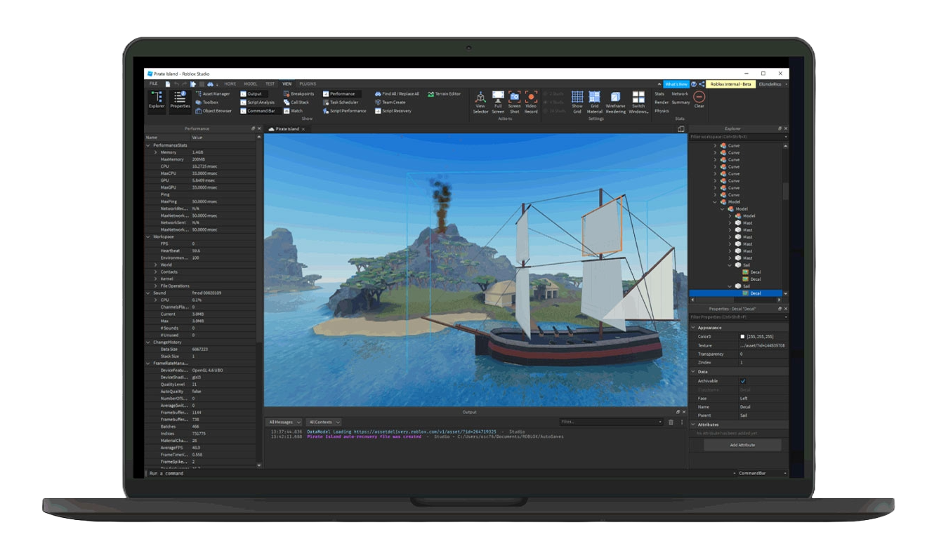The height and width of the screenshot is (560, 934).
Task: Collapse the PerformanceStats tree node
Action: (x=148, y=145)
